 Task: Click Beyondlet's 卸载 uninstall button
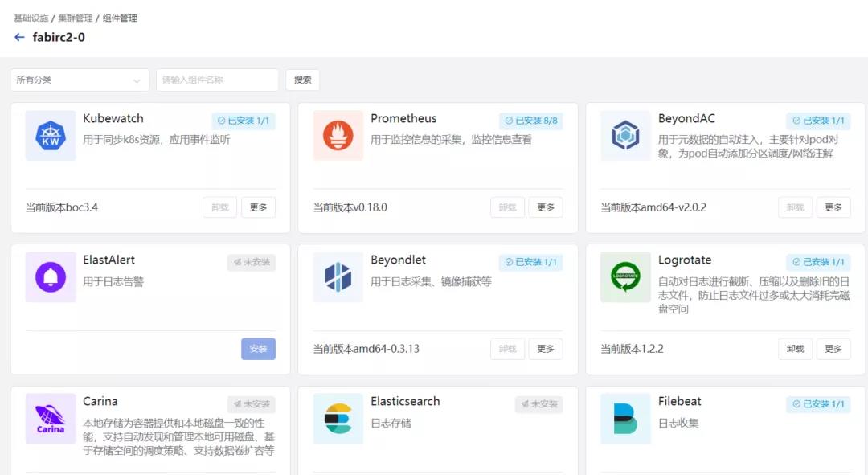pos(508,349)
